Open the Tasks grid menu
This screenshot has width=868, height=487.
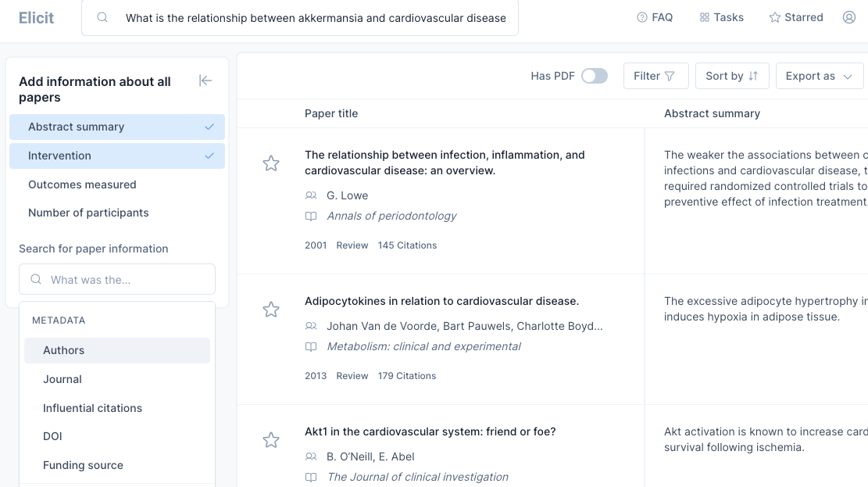click(721, 17)
